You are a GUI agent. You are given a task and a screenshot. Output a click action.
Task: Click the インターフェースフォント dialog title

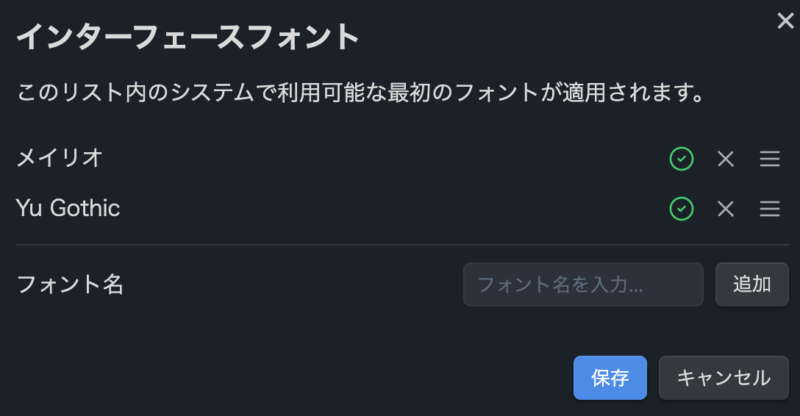coord(187,37)
